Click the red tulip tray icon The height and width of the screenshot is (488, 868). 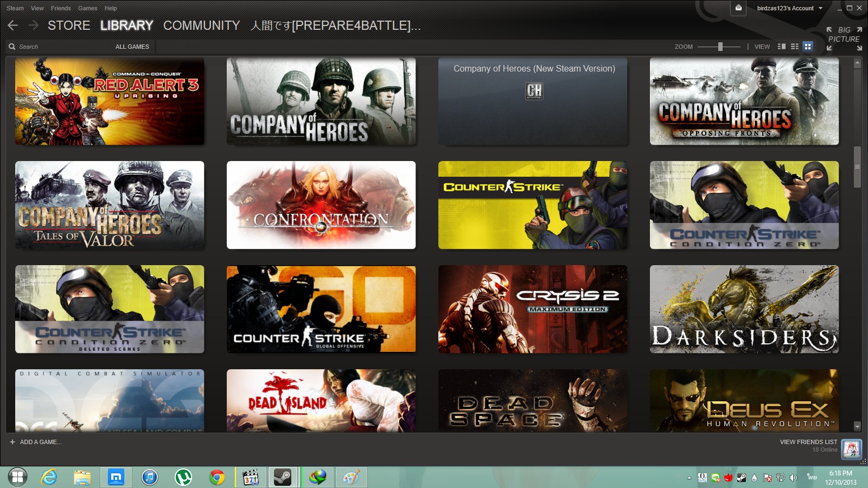coord(729,478)
